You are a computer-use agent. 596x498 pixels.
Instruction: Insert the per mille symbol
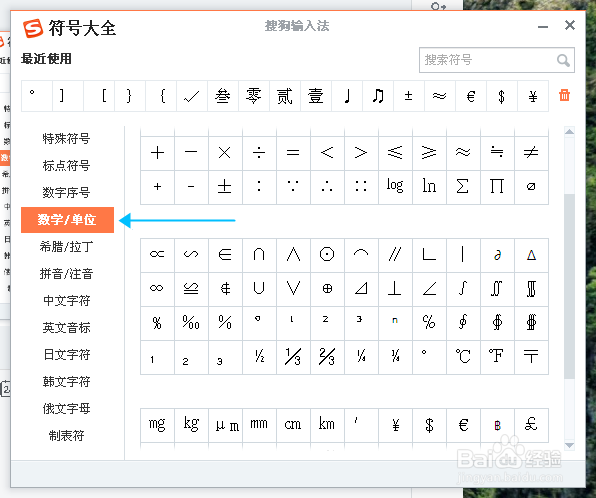[191, 323]
